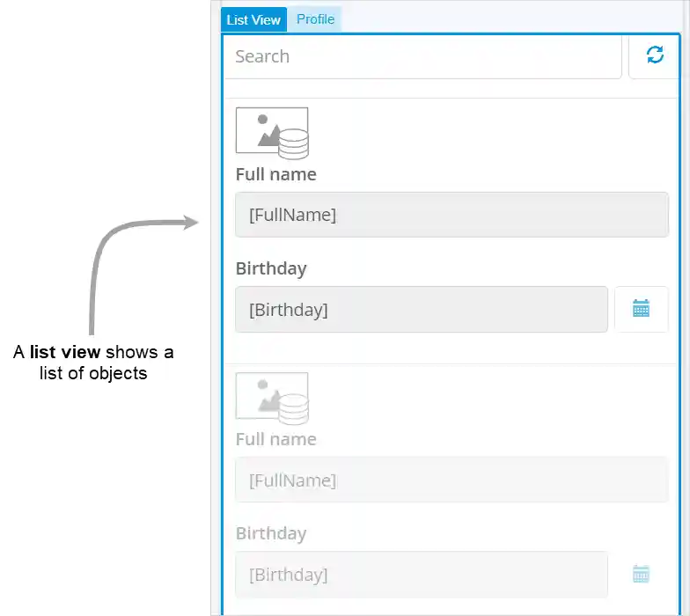Image resolution: width=690 pixels, height=616 pixels.
Task: Click the faded "Full name" label
Action: (275, 439)
